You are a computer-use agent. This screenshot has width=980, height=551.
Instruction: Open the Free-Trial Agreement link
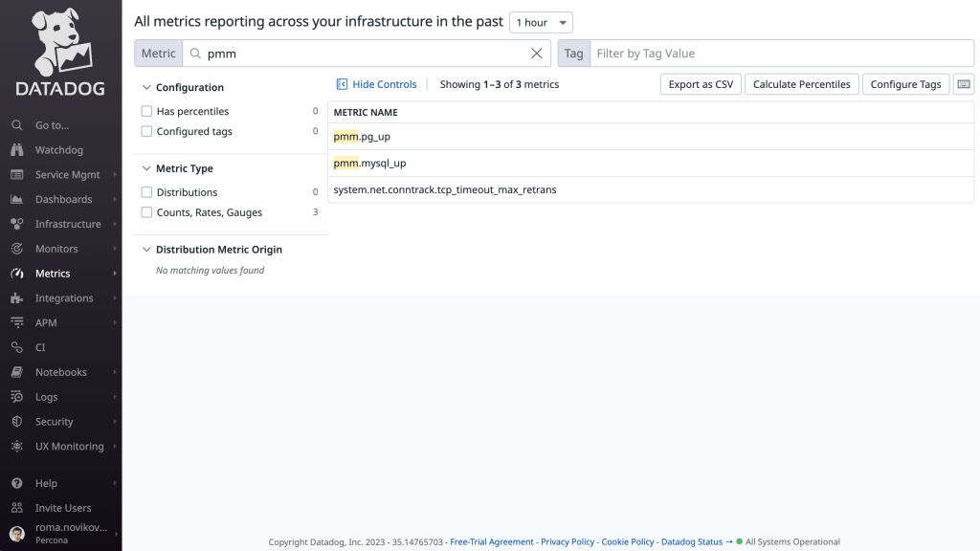click(x=492, y=541)
